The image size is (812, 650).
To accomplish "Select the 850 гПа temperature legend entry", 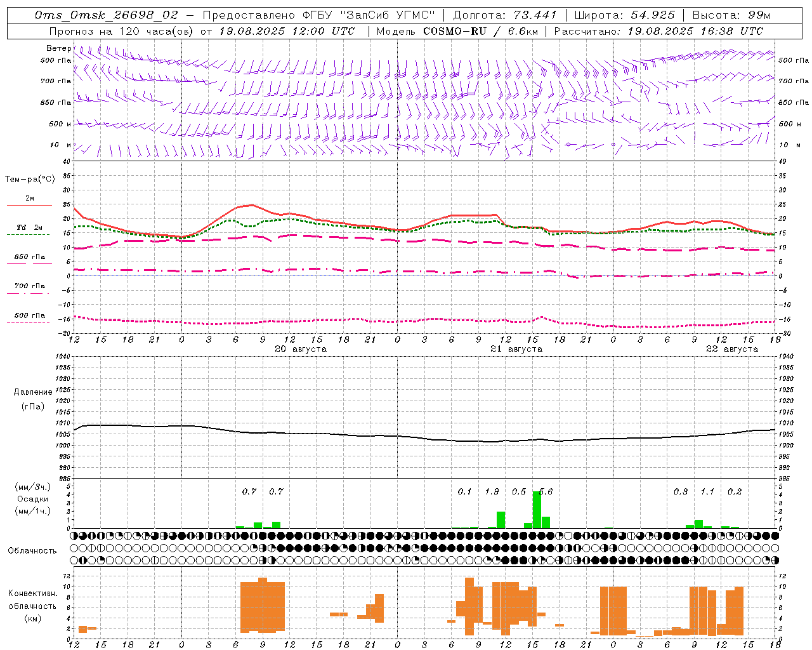I will pyautogui.click(x=29, y=259).
